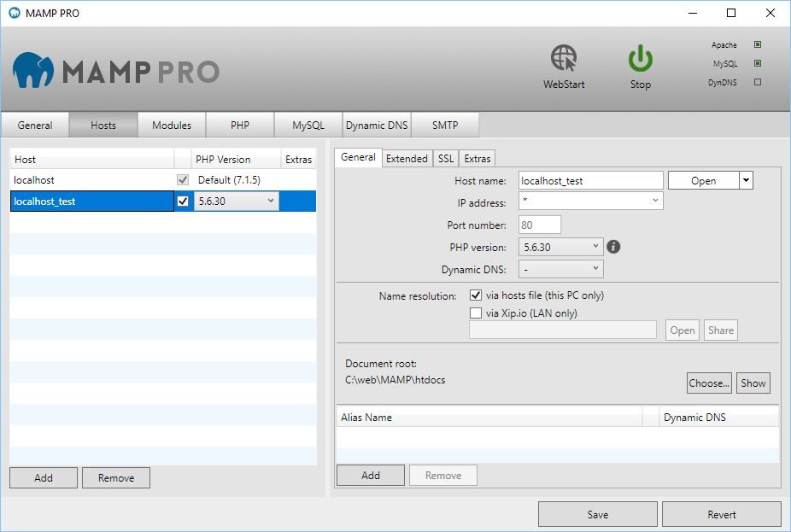The image size is (791, 532).
Task: Click the DynDNS status indicator
Action: click(x=757, y=82)
